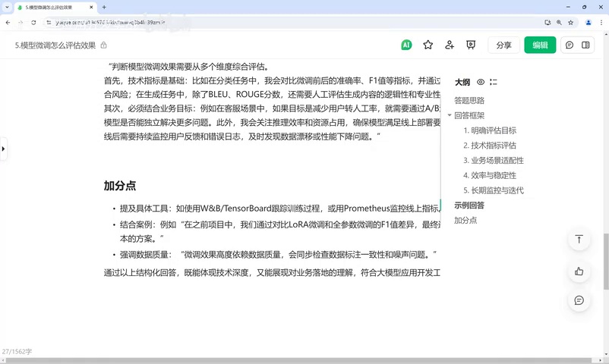The image size is (609, 364).
Task: Open browser tab list dropdown
Action: click(x=7, y=7)
